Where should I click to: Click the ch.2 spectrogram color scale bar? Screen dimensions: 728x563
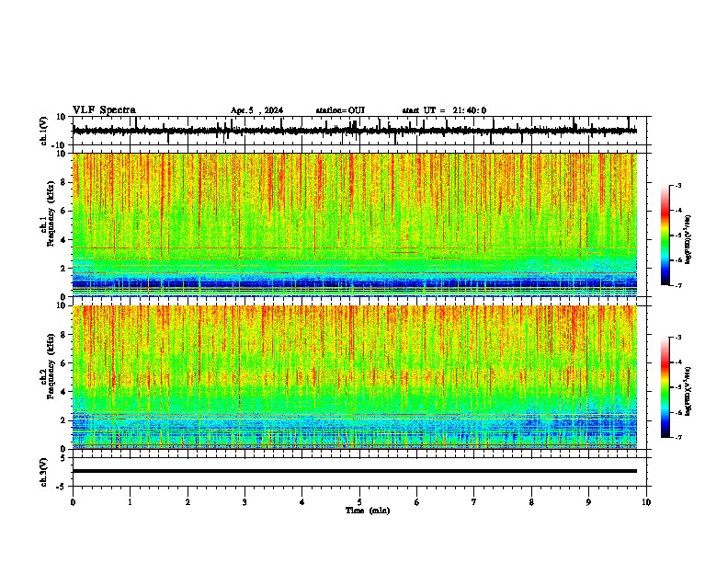[x=665, y=387]
